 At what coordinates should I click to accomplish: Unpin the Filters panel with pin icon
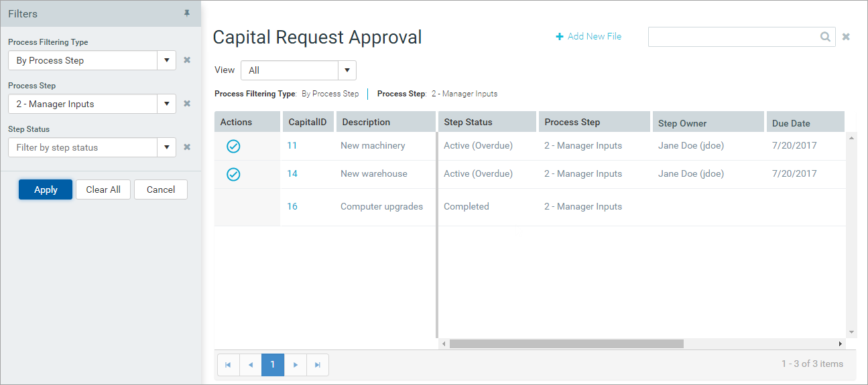point(187,13)
